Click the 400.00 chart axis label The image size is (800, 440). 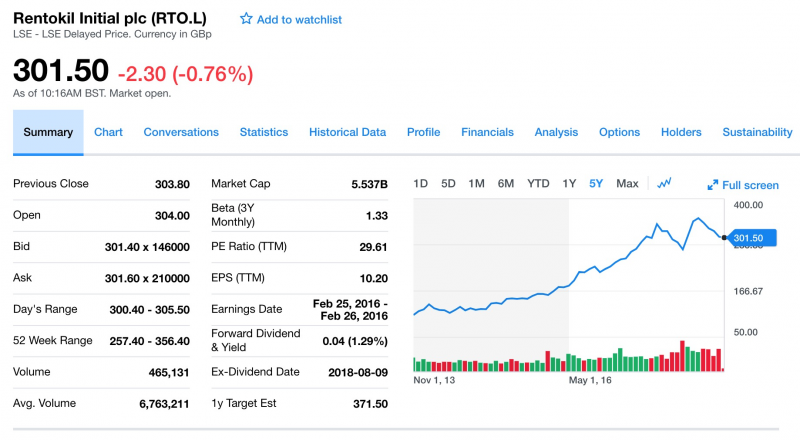pyautogui.click(x=748, y=205)
